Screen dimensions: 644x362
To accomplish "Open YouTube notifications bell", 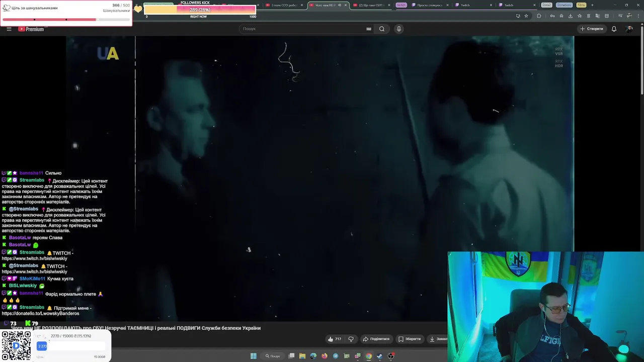I will (614, 29).
